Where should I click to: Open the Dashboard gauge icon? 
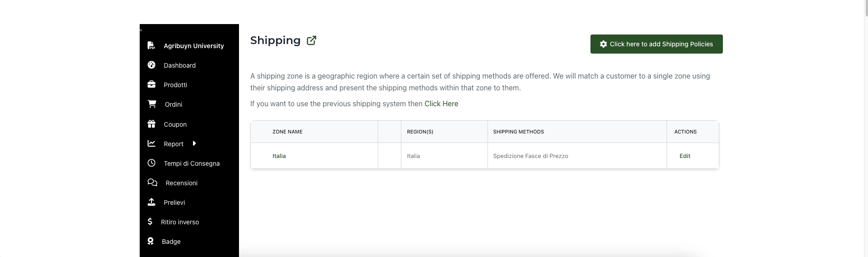point(151,65)
